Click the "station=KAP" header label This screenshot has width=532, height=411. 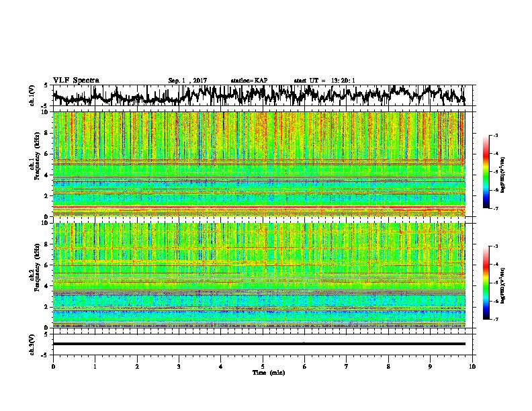(249, 81)
